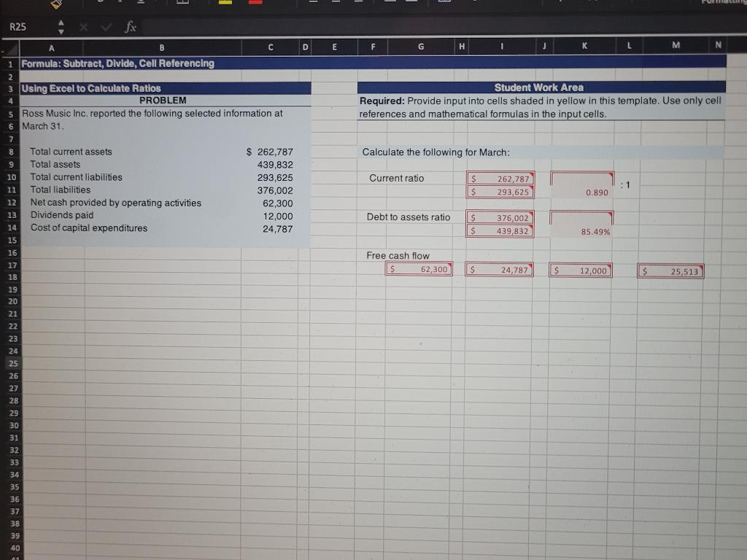This screenshot has height=560, width=747.
Task: Click the ': 1' text beside current ratio
Action: [625, 185]
